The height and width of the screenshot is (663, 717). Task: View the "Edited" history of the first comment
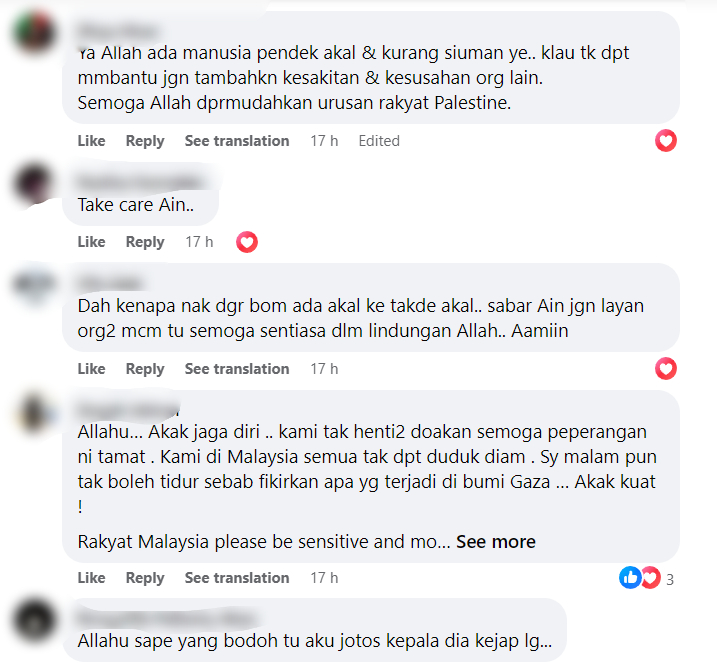point(379,141)
